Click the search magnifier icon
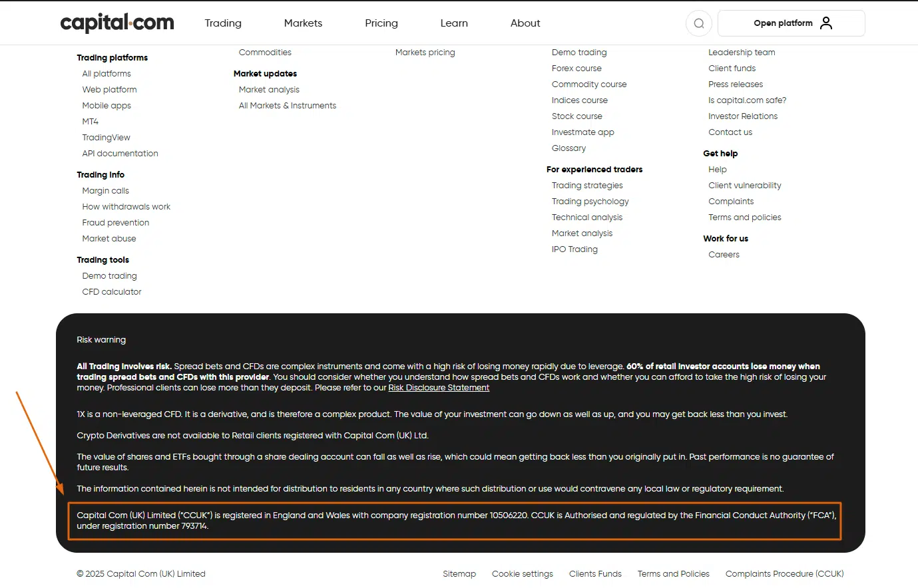Screen dimensions: 918x588 click(698, 23)
